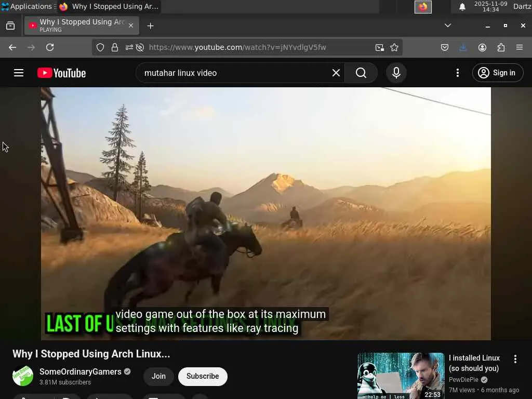Toggle picture-in-picture from the address bar
Viewport: 532px width, 399px height.
point(380,47)
